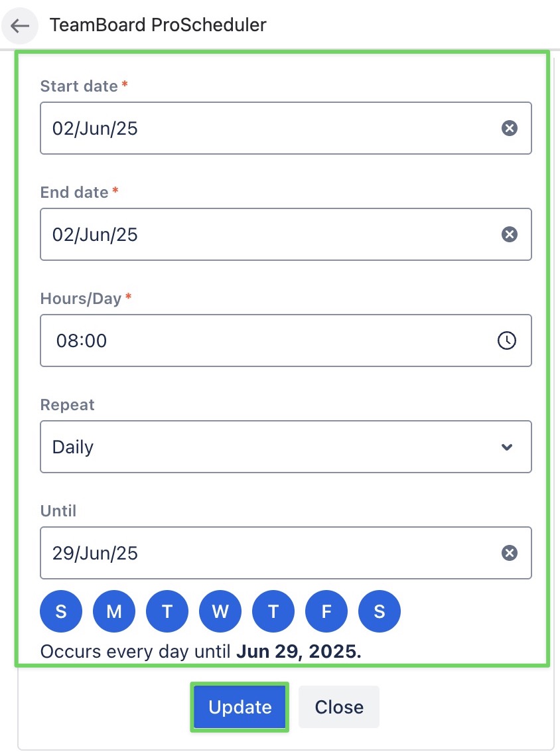
Task: Open the Until date picker
Action: 199,552
